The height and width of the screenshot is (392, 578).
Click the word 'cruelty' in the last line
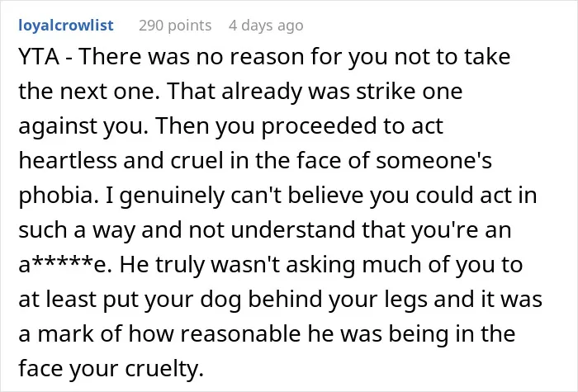[164, 368]
